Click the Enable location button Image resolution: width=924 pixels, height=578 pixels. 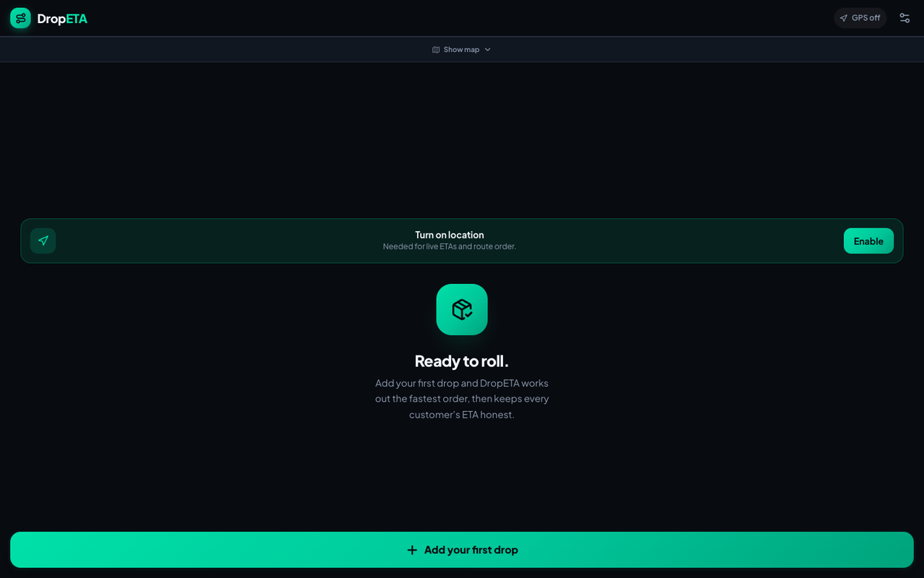pos(868,241)
